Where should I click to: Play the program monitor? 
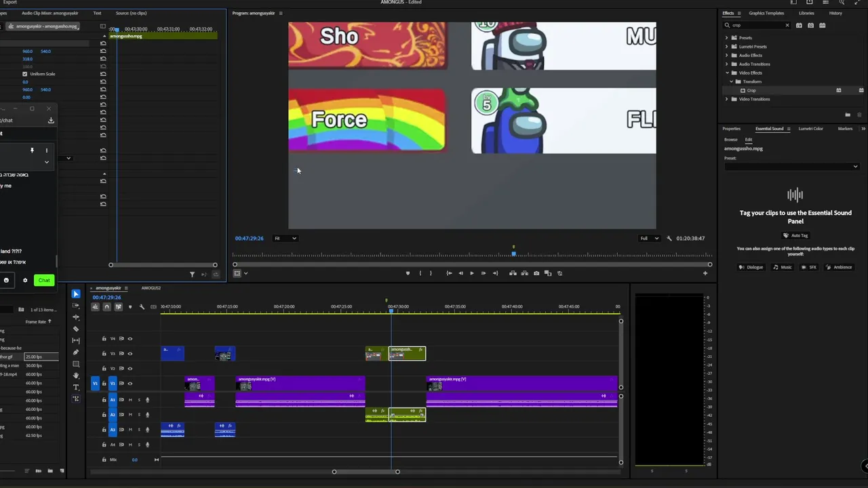[x=471, y=273]
